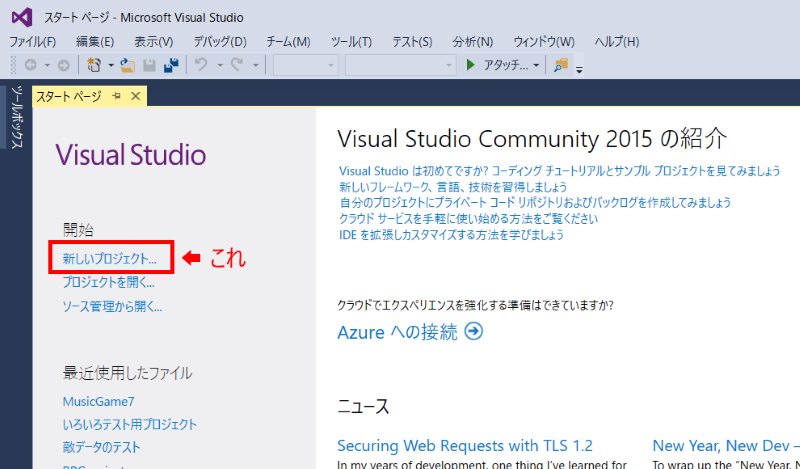Image resolution: width=800 pixels, height=469 pixels.
Task: Open the ツール(T) menu
Action: 351,42
